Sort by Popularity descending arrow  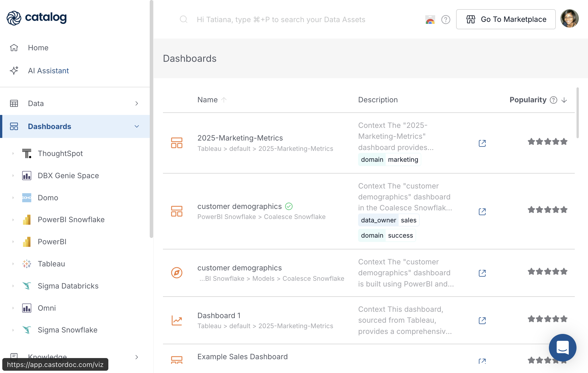564,100
